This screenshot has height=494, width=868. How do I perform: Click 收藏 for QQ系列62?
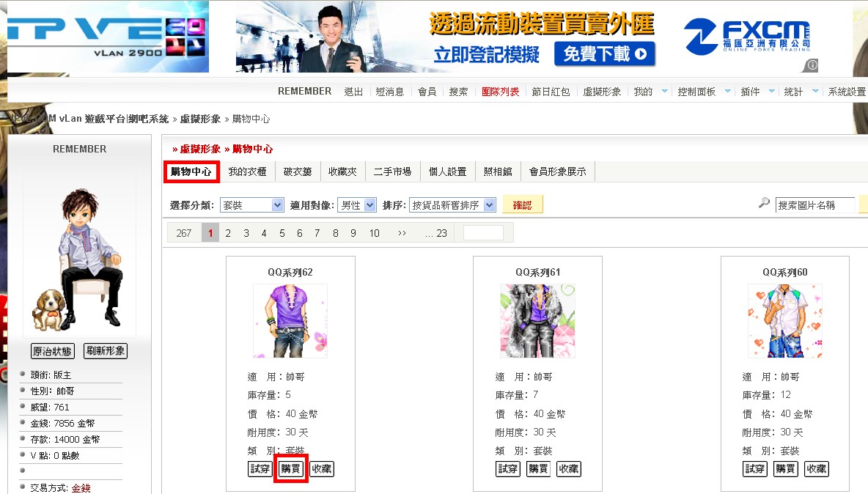(322, 468)
